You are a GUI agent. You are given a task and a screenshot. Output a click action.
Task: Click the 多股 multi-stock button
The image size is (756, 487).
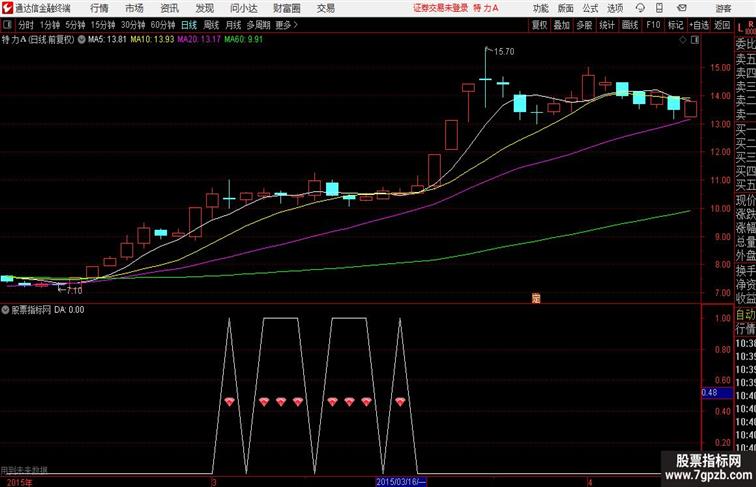tap(584, 25)
